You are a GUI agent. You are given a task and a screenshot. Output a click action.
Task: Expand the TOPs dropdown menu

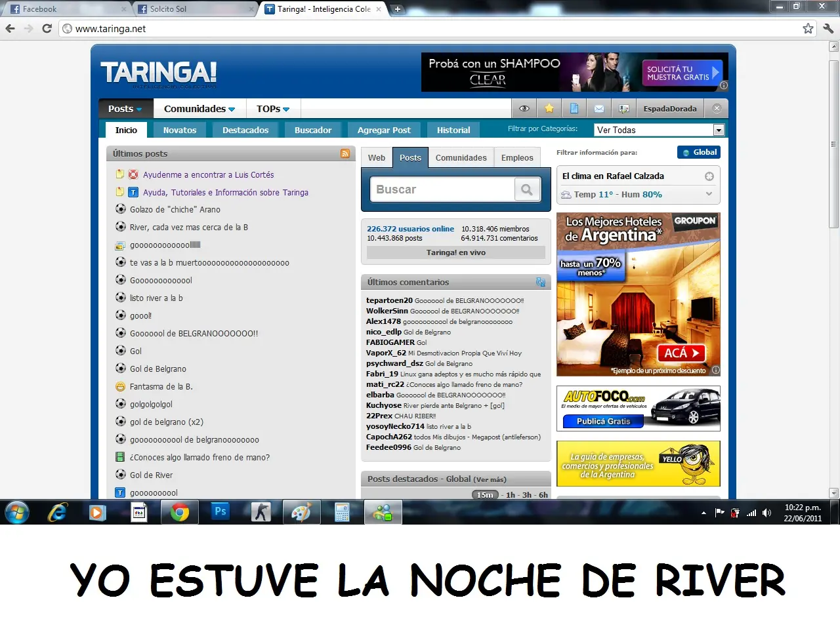point(273,109)
